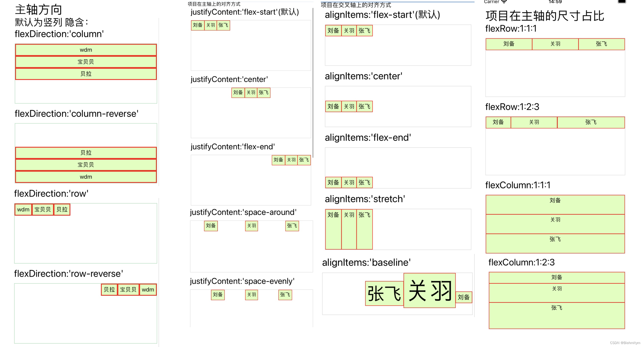Tap the 贝拉 box in the row-reverse layout
Screen dimensions: 644x347
(109, 290)
